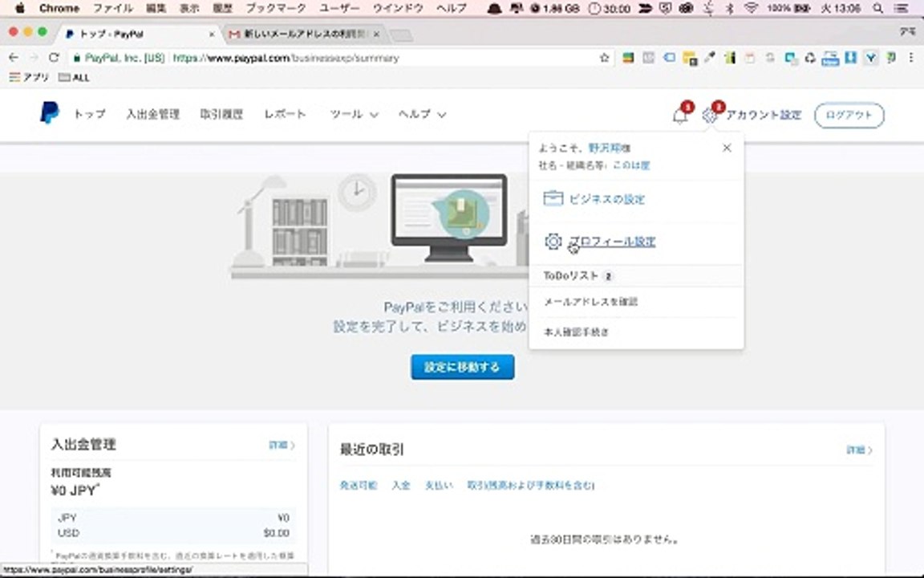The image size is (924, 578).
Task: Click the ToDoリスト heading
Action: click(570, 275)
